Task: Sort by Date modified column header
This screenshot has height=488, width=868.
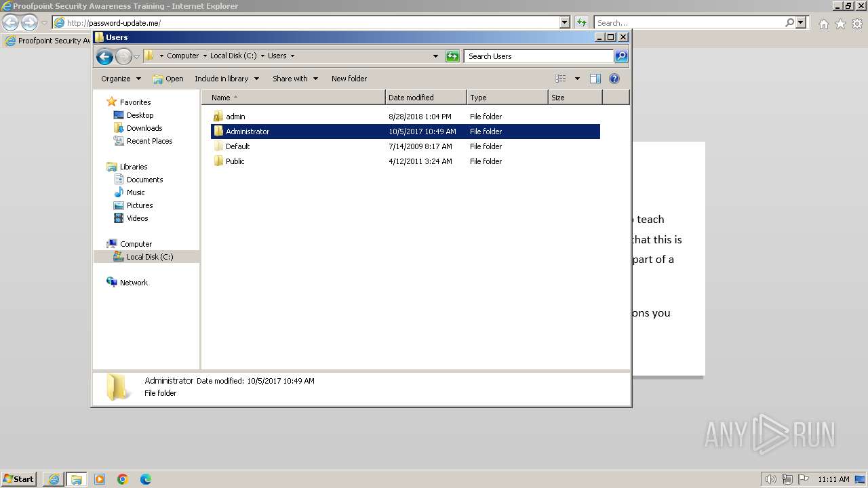Action: [x=426, y=98]
